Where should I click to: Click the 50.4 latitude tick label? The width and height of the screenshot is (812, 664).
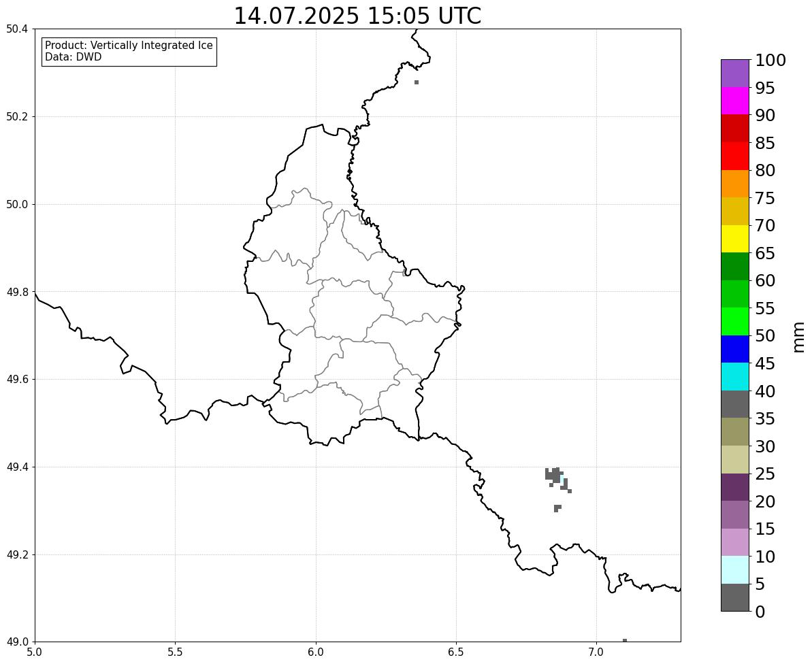pyautogui.click(x=16, y=29)
